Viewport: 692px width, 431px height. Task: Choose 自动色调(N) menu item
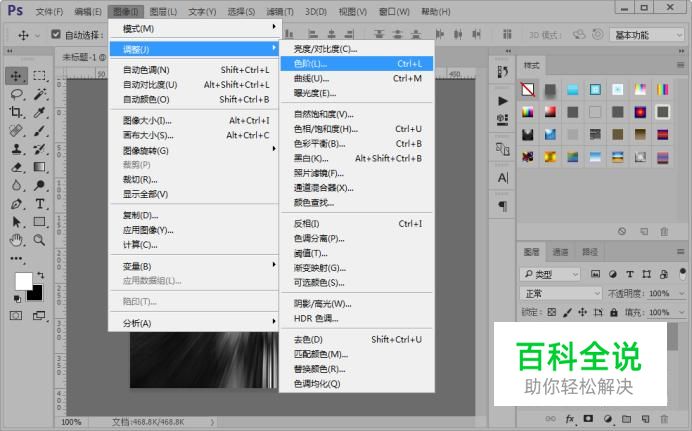click(x=194, y=70)
